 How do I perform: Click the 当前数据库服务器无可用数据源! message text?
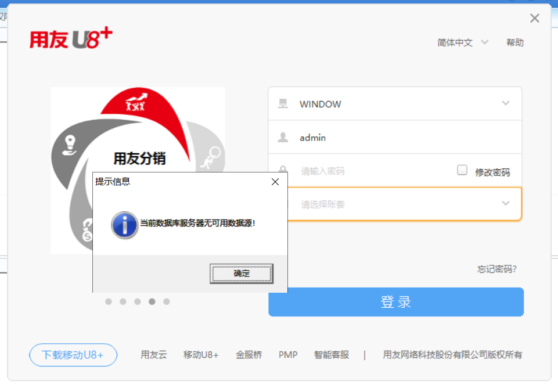tap(197, 223)
